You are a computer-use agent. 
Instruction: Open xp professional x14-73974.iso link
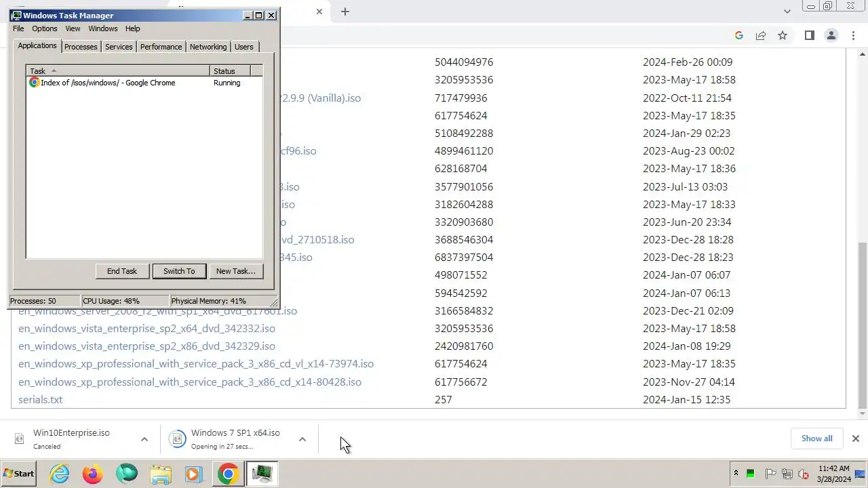tap(196, 364)
